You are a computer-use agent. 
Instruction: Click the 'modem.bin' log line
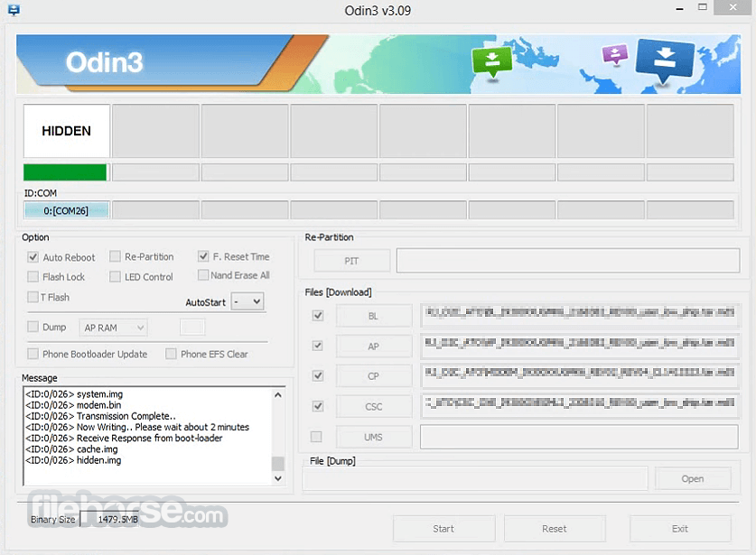[73, 405]
